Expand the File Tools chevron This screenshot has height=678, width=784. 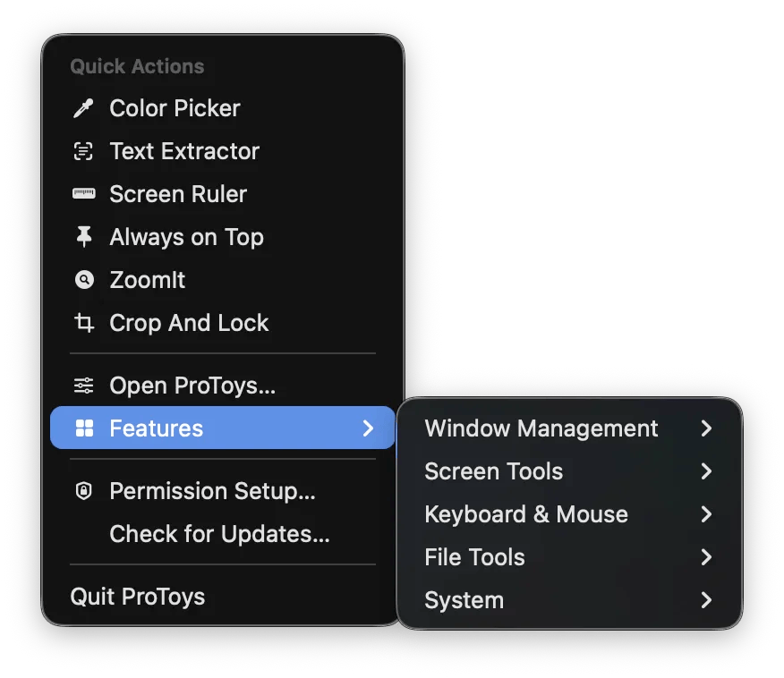[706, 557]
